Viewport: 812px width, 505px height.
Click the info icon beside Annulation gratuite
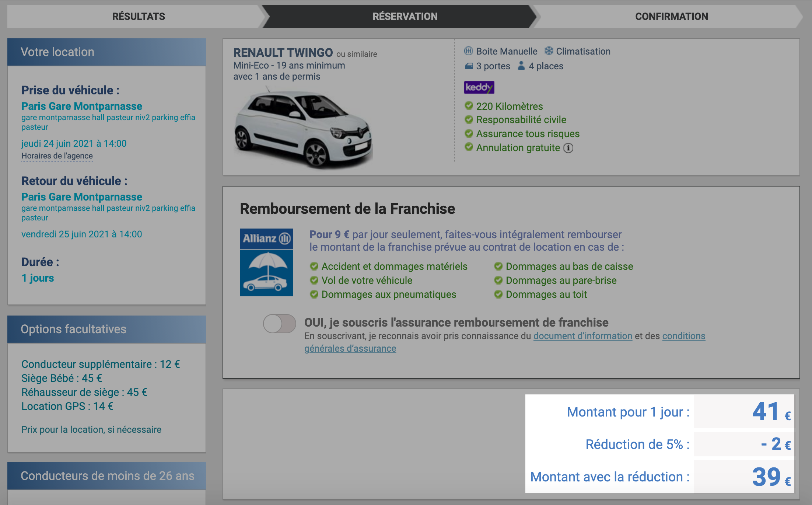click(x=568, y=148)
